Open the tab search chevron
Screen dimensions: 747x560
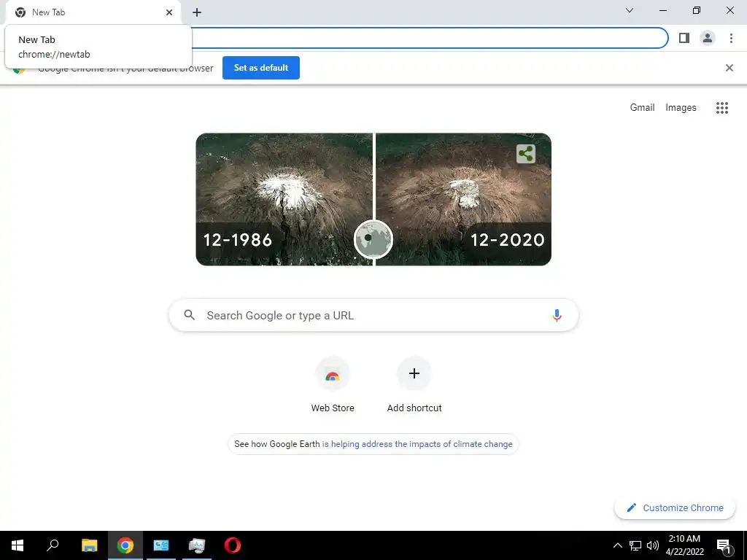coord(630,10)
